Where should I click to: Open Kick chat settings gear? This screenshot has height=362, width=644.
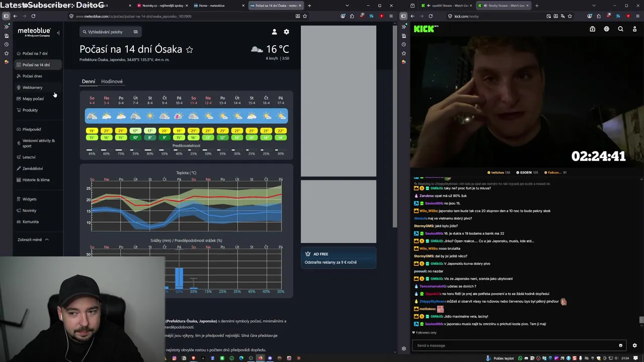(x=634, y=345)
